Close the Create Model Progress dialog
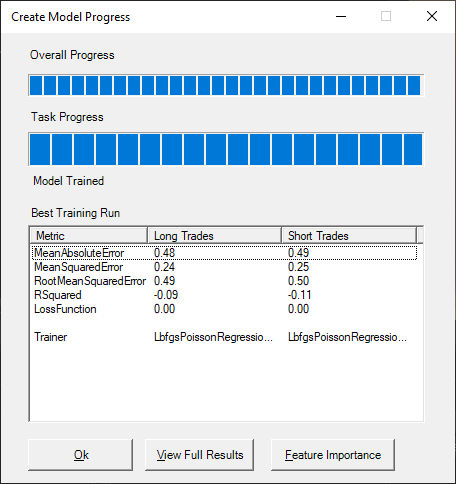Image resolution: width=456 pixels, height=484 pixels. click(432, 16)
